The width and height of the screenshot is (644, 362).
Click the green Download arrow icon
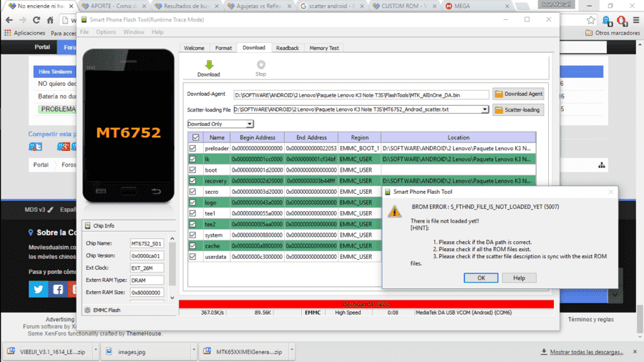point(209,65)
